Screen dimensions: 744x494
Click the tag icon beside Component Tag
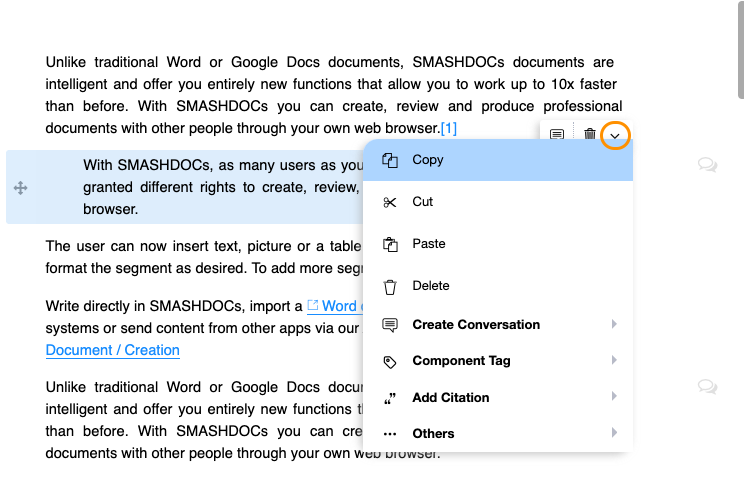390,362
